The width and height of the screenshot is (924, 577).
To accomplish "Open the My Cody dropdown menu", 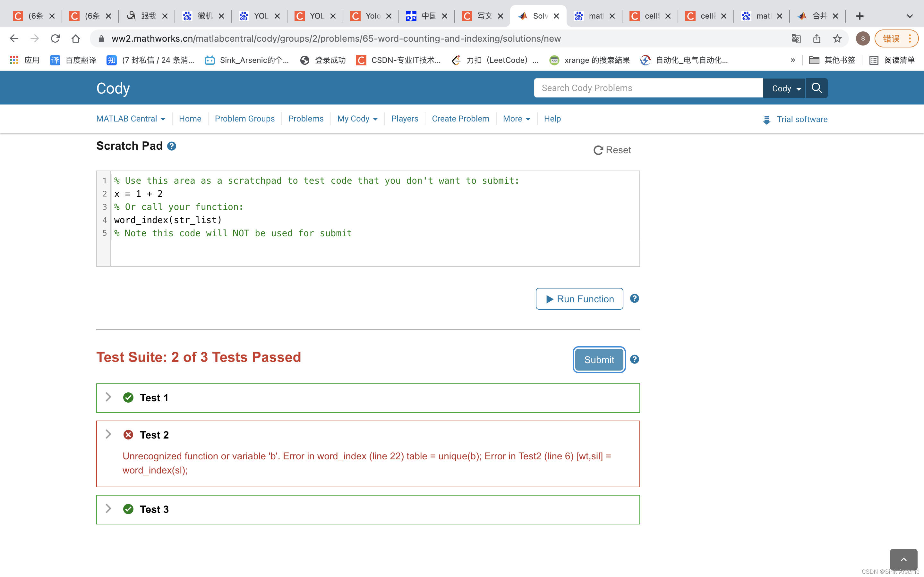I will point(357,118).
